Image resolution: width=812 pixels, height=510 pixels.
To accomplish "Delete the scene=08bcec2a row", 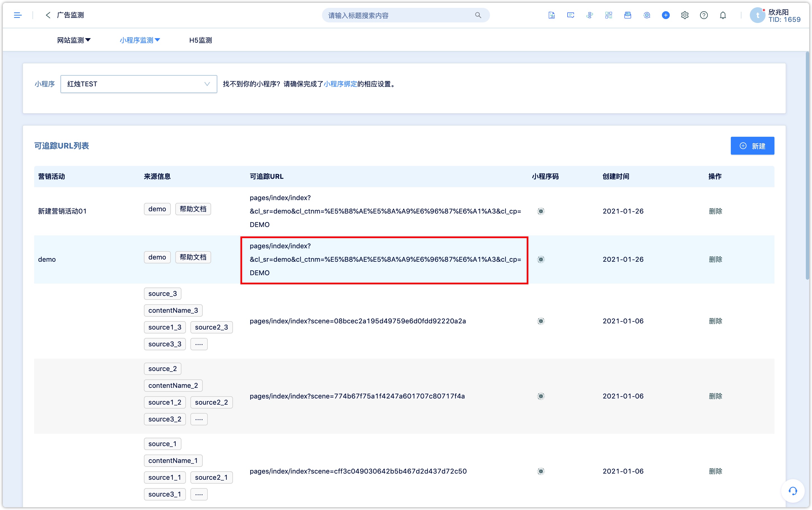I will [715, 321].
